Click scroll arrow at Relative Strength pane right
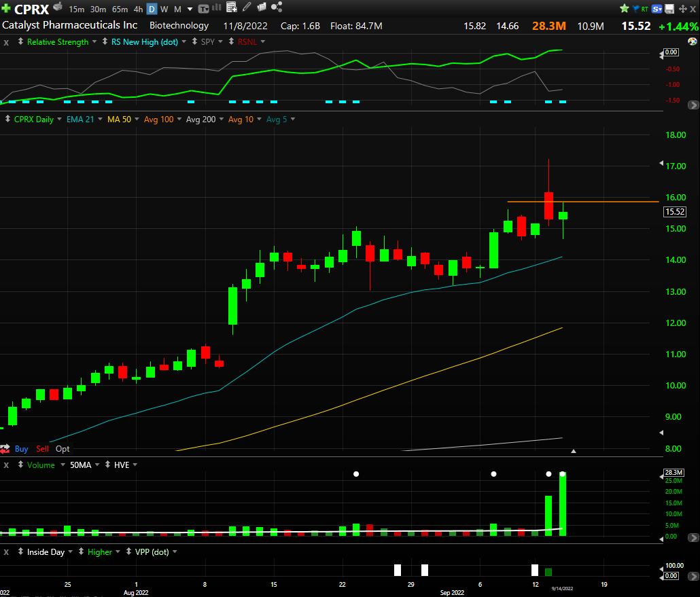Viewport: 700px width, 597px height. [693, 105]
